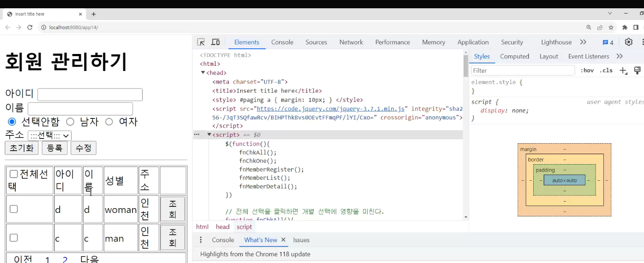Image resolution: width=644 pixels, height=263 pixels.
Task: Toggle the browser side panel icon
Action: coord(636,27)
